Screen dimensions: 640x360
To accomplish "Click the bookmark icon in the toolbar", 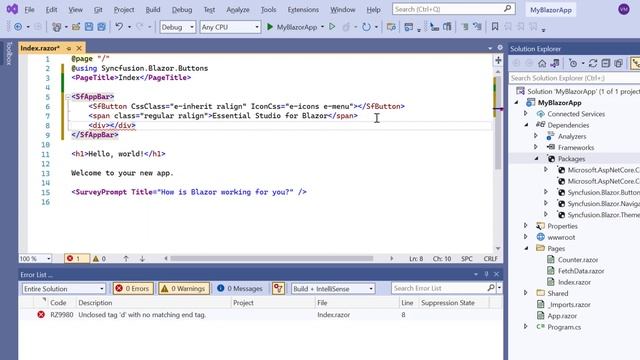I will [x=495, y=27].
